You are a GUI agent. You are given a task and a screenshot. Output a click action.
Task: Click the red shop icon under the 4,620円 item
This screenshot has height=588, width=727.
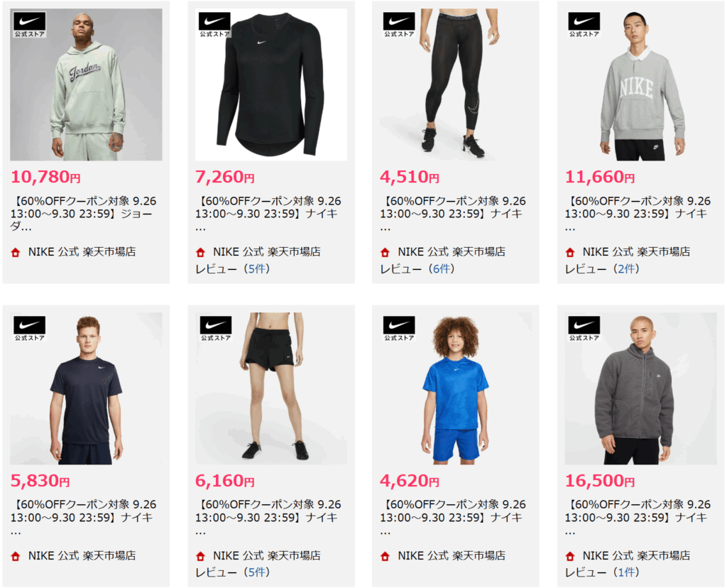point(385,556)
